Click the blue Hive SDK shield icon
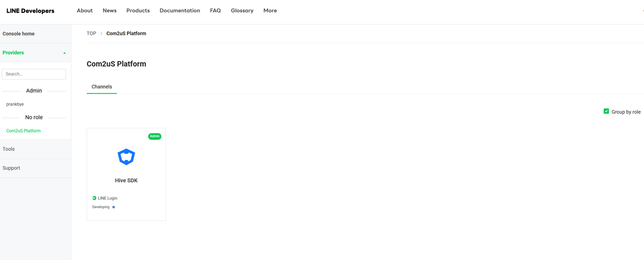The height and width of the screenshot is (260, 644). tap(126, 157)
